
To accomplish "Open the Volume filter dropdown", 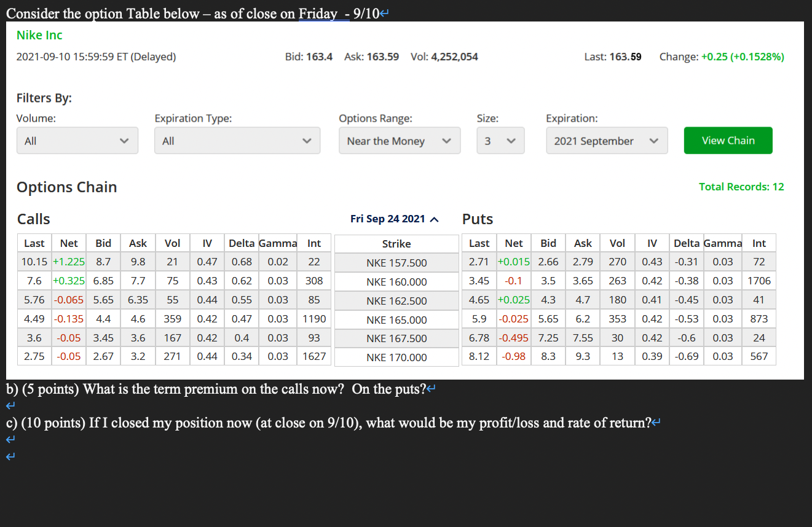I will tap(77, 141).
